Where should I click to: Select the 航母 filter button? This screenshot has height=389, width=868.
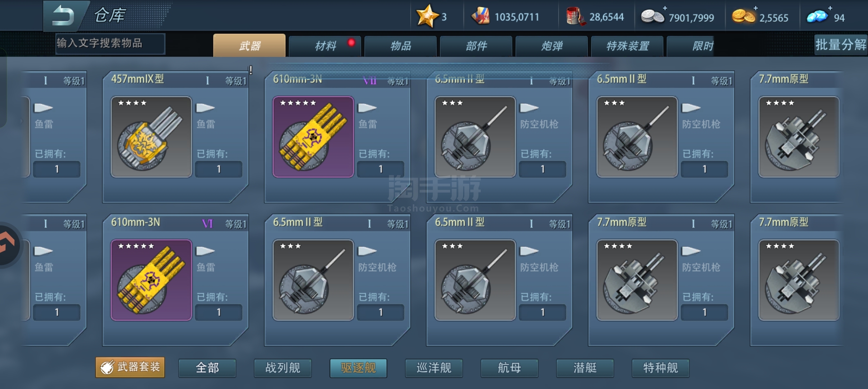[x=510, y=368]
